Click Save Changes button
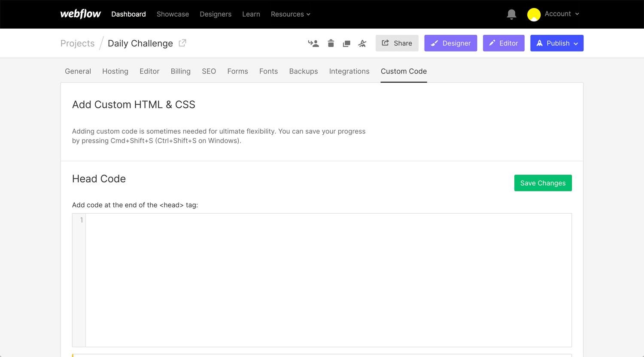This screenshot has width=644, height=357. coord(543,183)
